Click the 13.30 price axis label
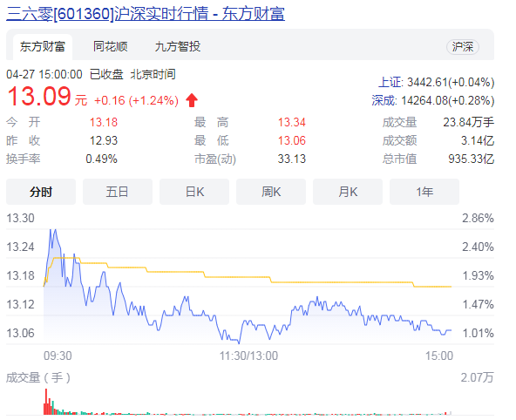 (x=20, y=219)
